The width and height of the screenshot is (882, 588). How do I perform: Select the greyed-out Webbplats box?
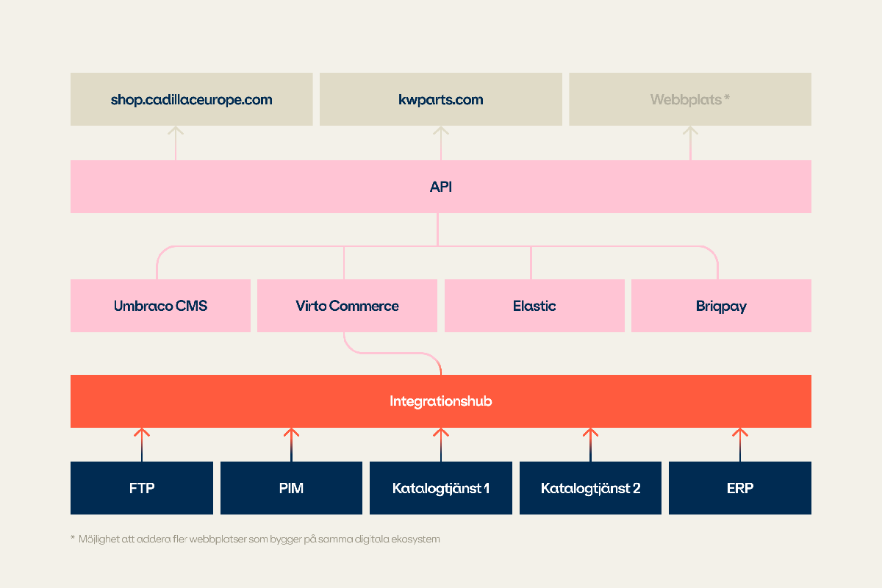click(x=689, y=99)
